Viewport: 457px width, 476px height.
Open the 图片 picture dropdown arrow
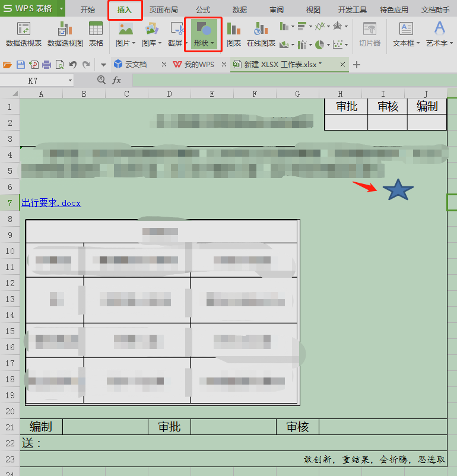coord(134,43)
